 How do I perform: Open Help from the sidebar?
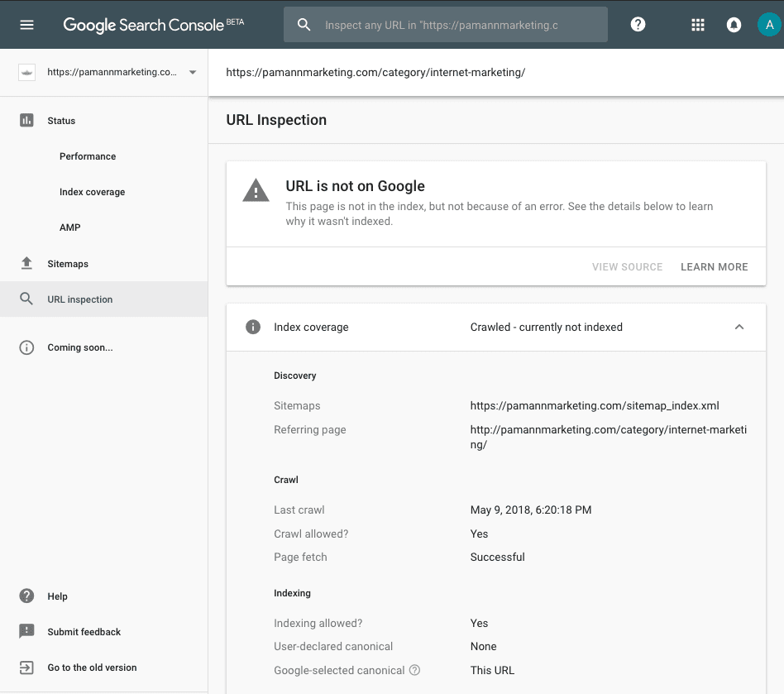pos(58,596)
